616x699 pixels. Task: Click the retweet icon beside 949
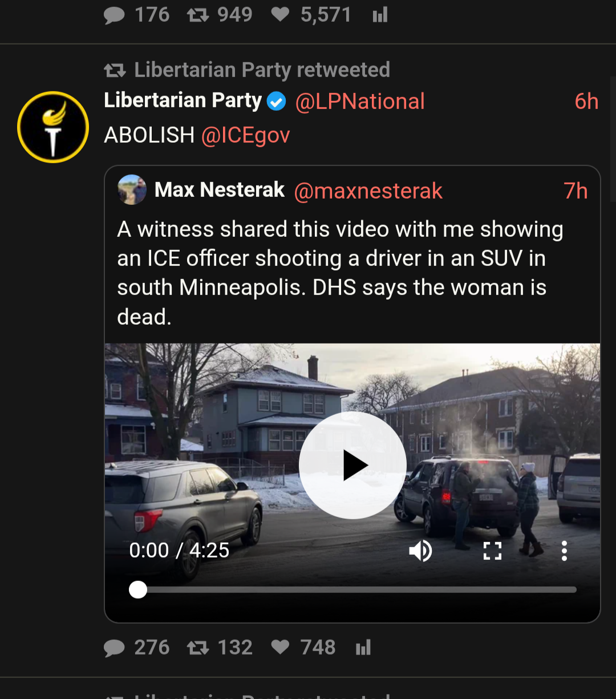tap(198, 15)
